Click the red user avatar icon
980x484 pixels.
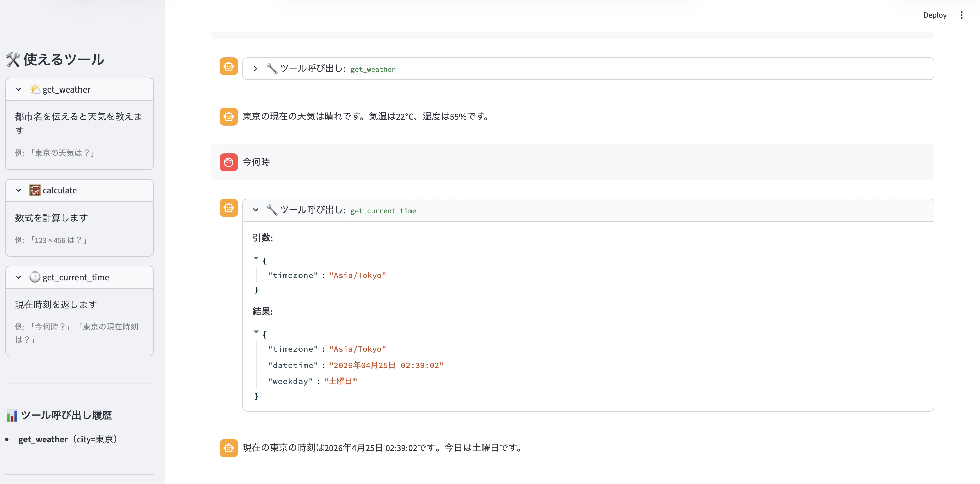point(229,162)
